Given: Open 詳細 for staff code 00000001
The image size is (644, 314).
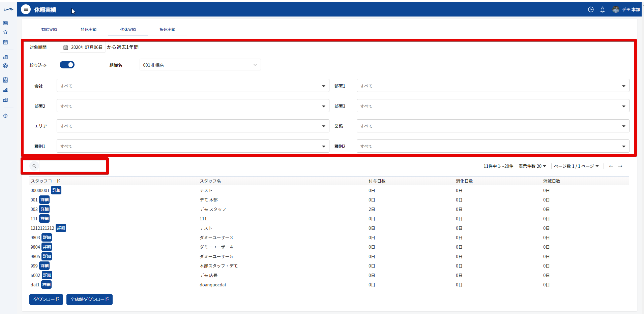Looking at the screenshot, I should coord(56,190).
